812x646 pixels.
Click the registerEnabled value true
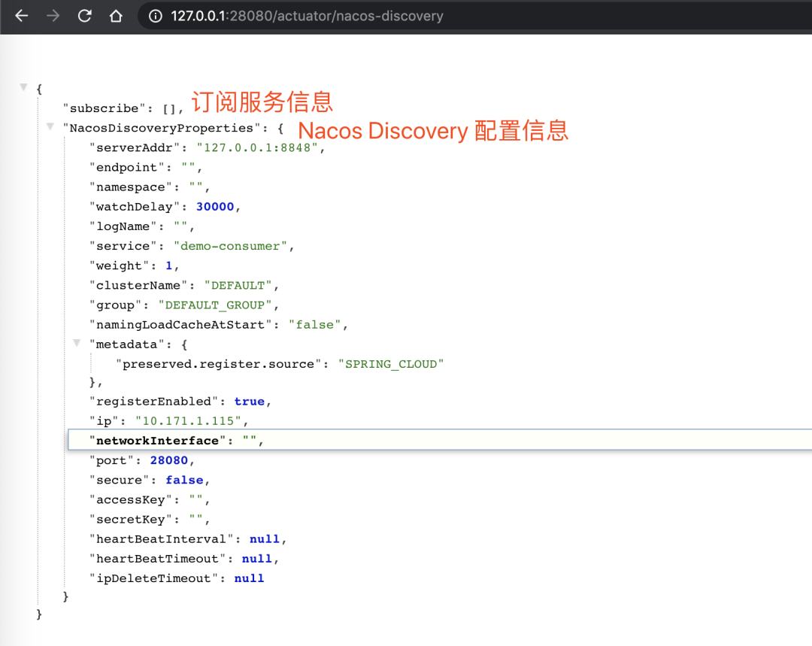point(249,402)
